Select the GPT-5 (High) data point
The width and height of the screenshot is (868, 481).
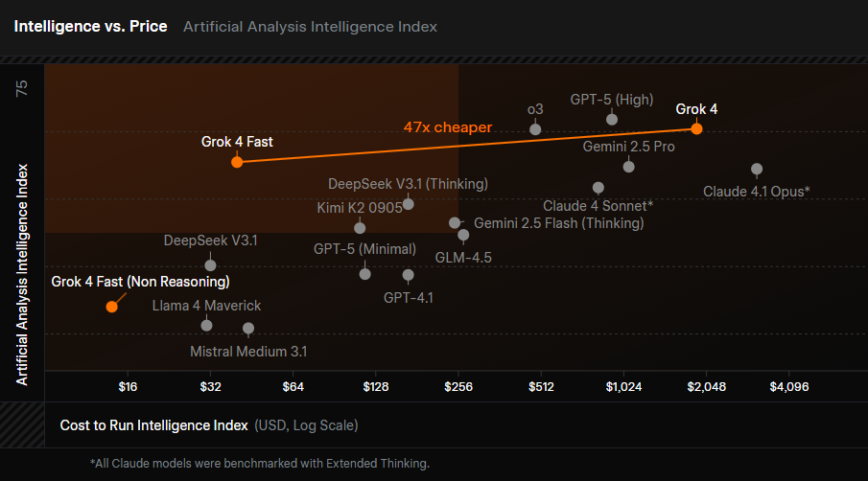[x=612, y=119]
